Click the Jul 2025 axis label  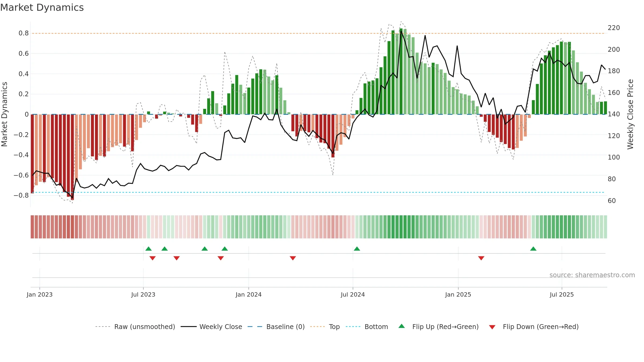(x=562, y=294)
